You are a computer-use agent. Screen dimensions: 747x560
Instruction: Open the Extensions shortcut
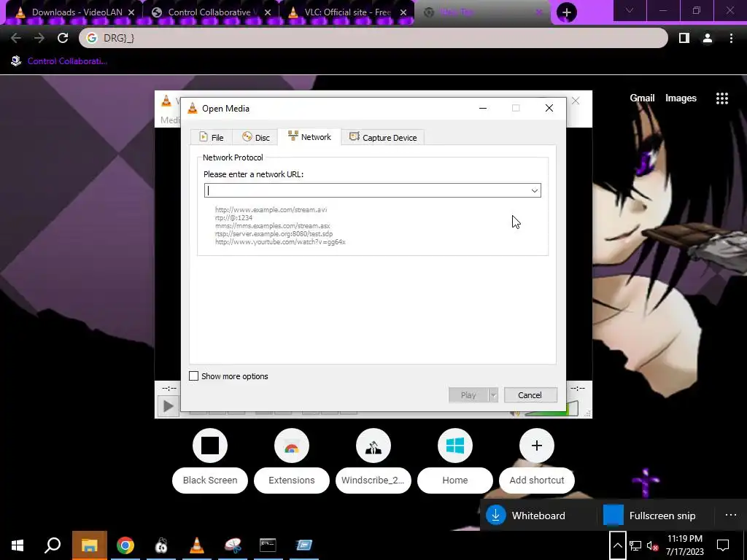[292, 460]
